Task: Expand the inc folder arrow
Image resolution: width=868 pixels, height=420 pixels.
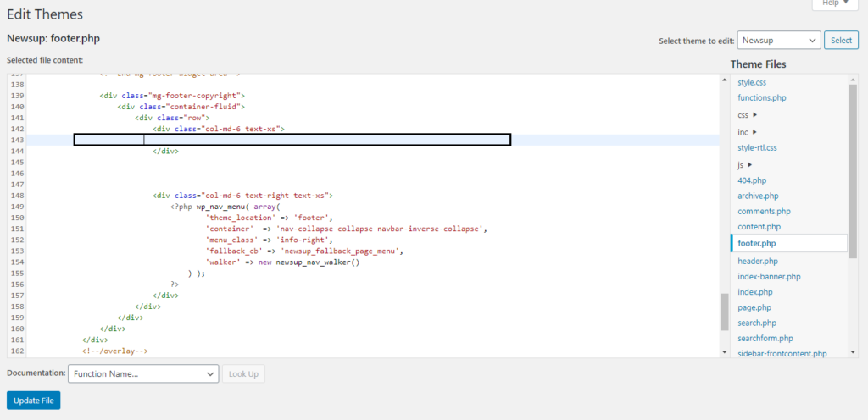Action: [x=755, y=132]
